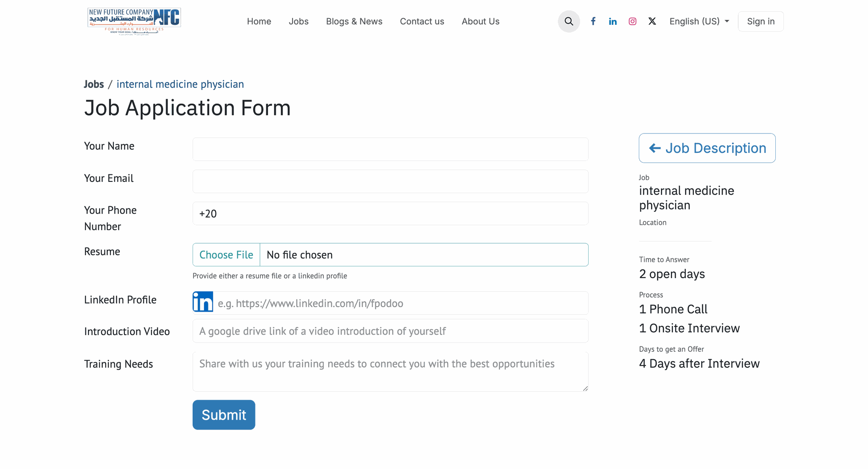868x469 pixels.
Task: Go back to Job Description
Action: pos(707,148)
